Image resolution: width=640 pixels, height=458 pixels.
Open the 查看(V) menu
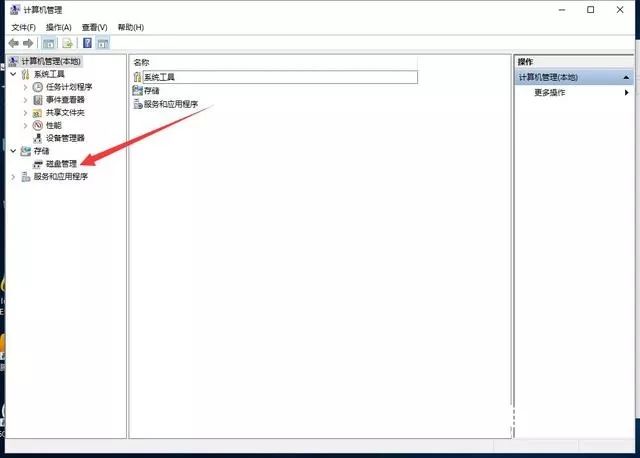(95, 27)
